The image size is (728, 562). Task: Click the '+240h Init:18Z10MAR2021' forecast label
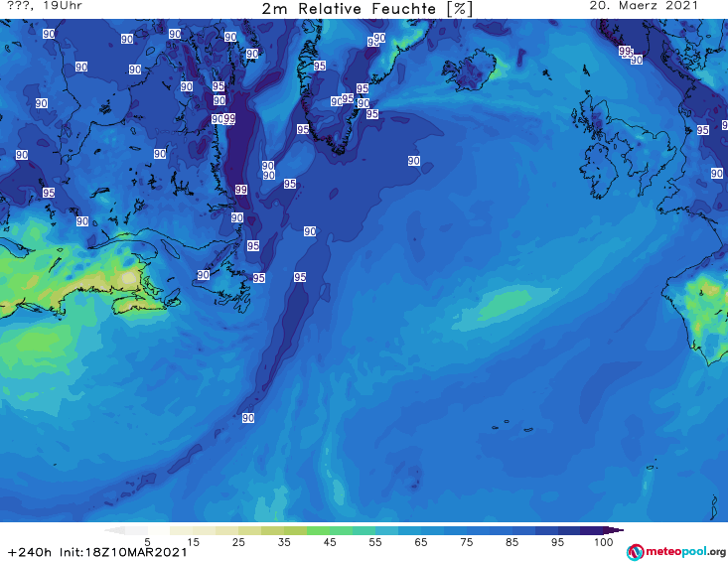(x=97, y=552)
